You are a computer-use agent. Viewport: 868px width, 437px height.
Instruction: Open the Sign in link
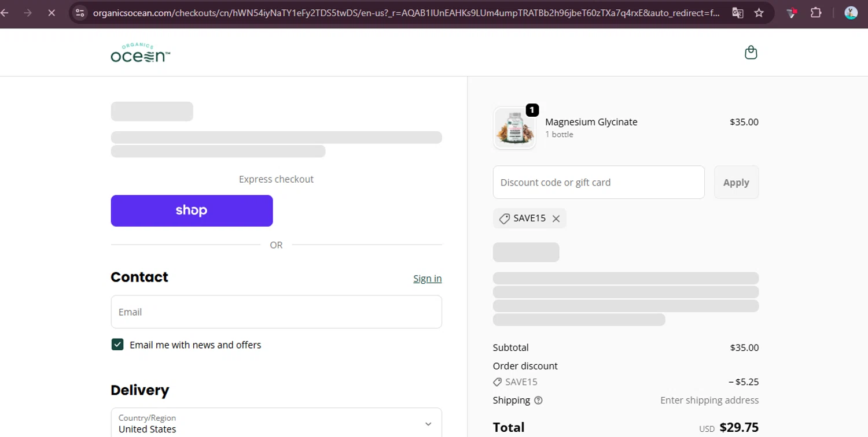coord(427,278)
